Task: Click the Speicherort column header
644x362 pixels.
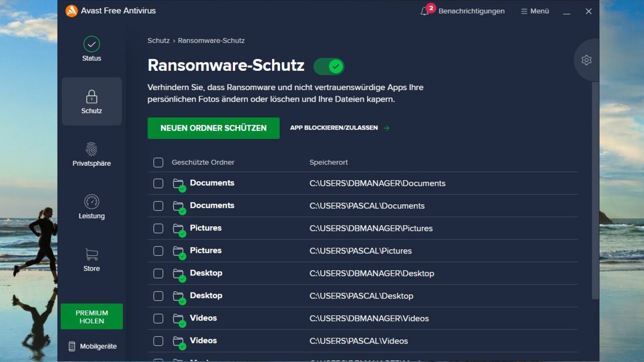Action: 328,162
